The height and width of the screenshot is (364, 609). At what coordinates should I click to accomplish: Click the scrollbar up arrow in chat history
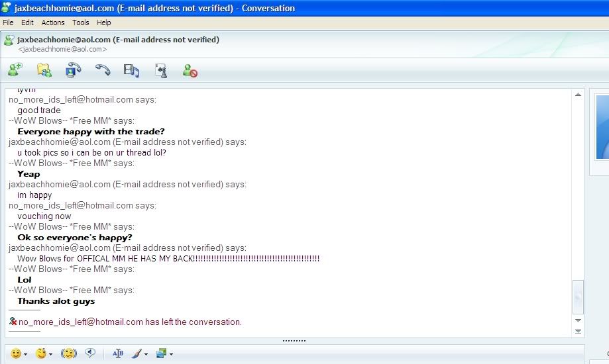click(x=578, y=94)
